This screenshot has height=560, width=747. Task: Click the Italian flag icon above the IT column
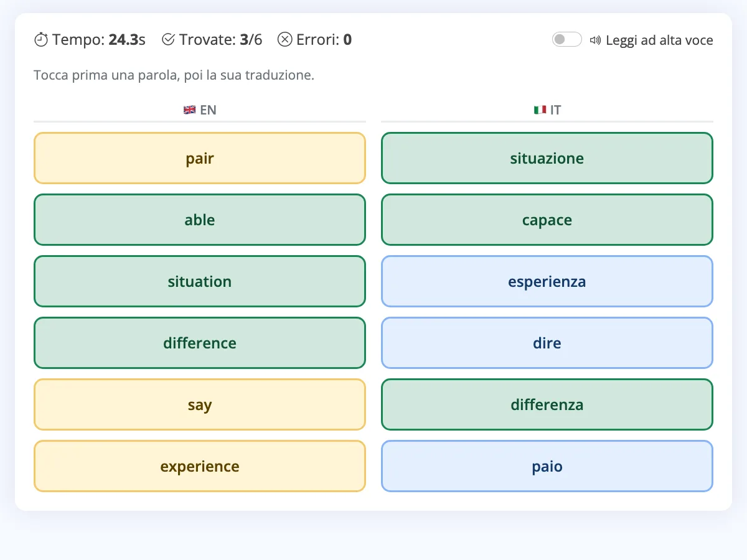point(540,110)
